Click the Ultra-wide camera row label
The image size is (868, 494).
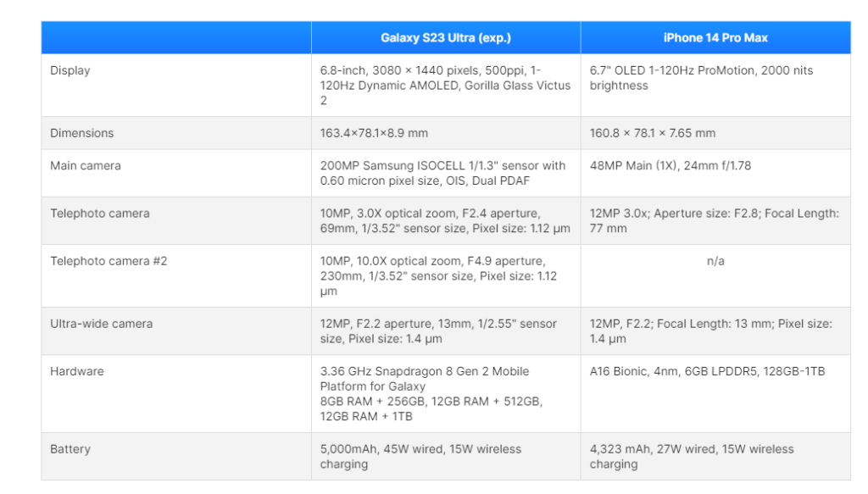coord(101,323)
